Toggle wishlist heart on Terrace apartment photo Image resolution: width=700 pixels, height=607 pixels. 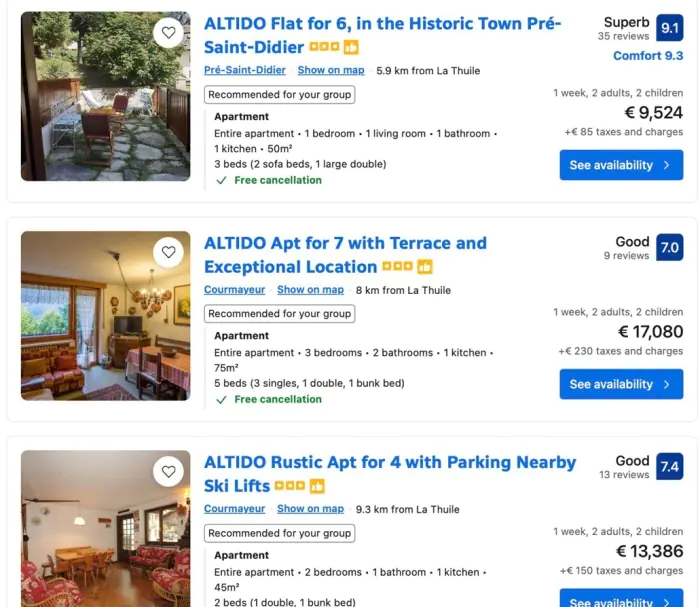[168, 252]
